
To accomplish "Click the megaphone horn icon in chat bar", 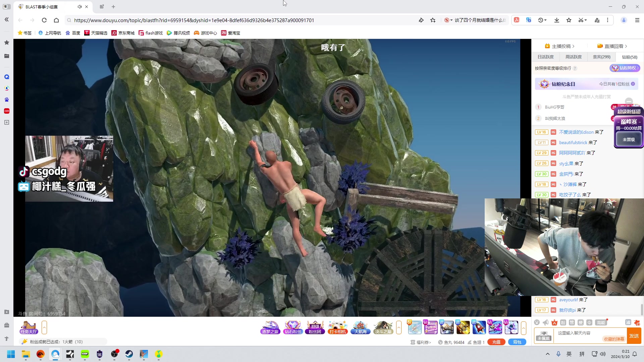I will pyautogui.click(x=546, y=322).
